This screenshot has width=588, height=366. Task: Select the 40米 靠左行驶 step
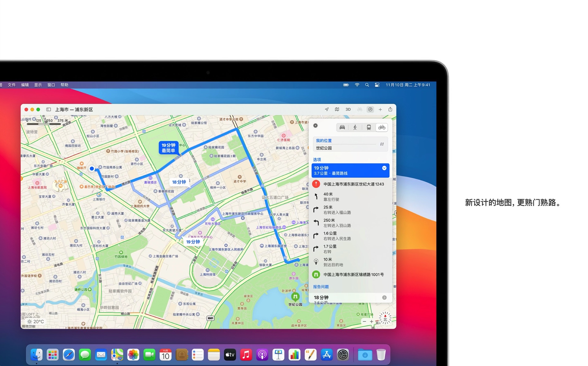[350, 196]
